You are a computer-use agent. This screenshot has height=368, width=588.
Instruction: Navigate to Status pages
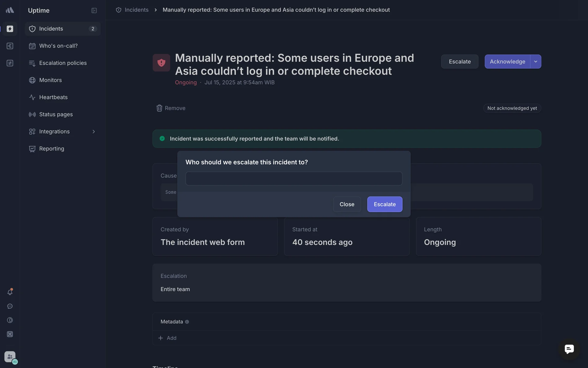pyautogui.click(x=56, y=114)
